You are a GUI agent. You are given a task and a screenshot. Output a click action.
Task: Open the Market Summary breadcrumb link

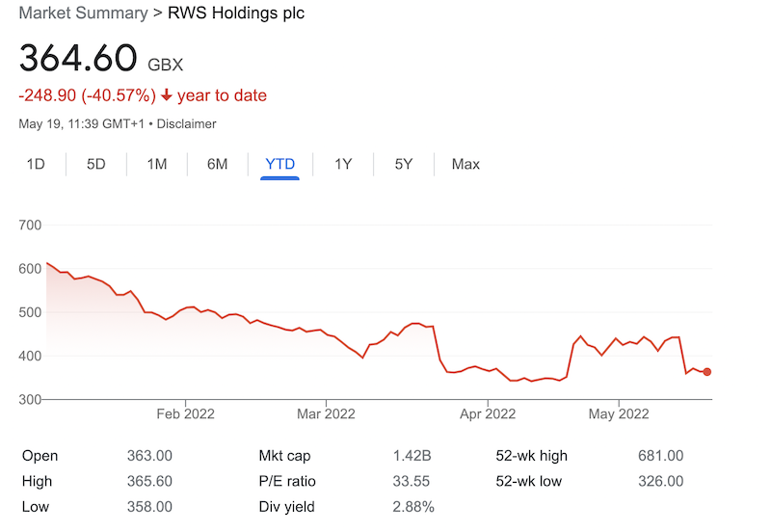[x=83, y=13]
